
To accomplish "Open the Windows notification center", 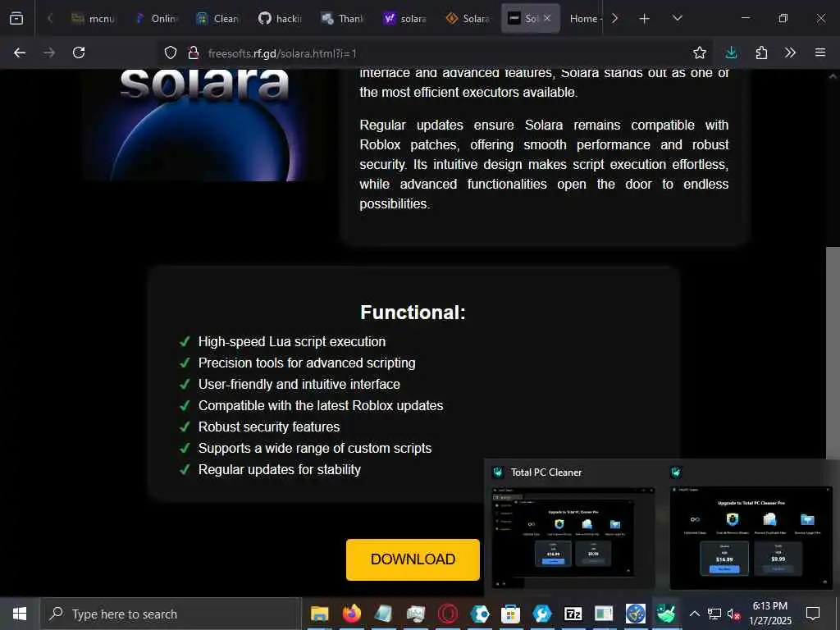I will click(813, 614).
